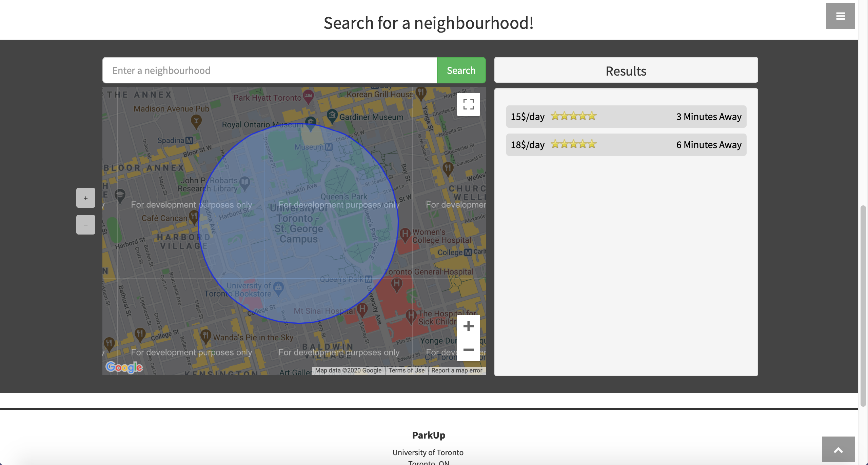Click the Park Hyatt Toronto hotel marker
Screen dimensions: 868x465
point(308,96)
